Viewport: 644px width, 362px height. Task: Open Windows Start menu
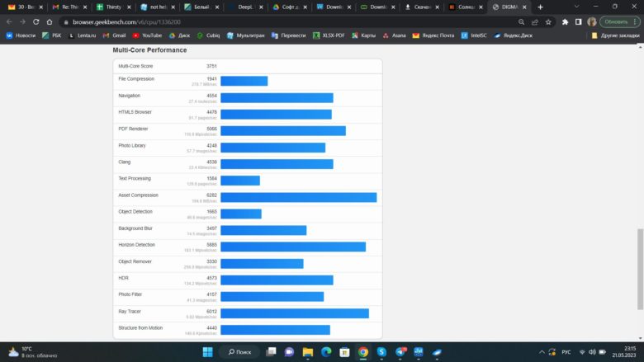click(x=208, y=352)
